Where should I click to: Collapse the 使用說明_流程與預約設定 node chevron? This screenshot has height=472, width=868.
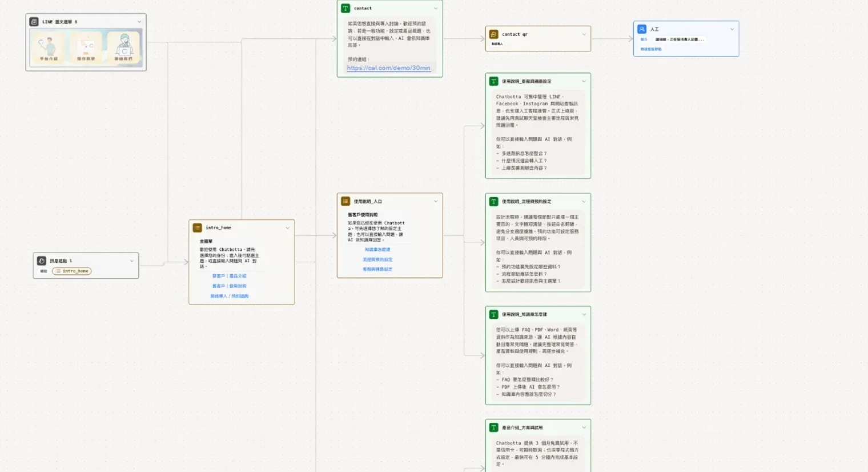tap(584, 201)
